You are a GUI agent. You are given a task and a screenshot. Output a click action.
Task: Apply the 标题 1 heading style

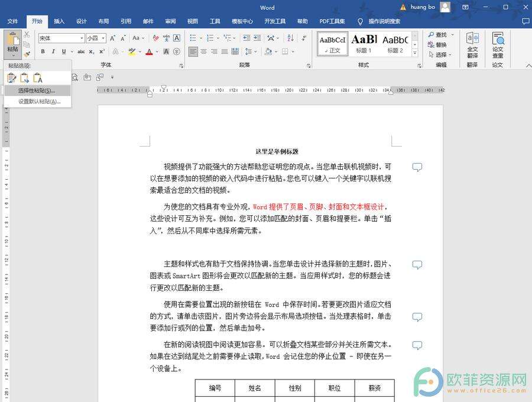[364, 44]
